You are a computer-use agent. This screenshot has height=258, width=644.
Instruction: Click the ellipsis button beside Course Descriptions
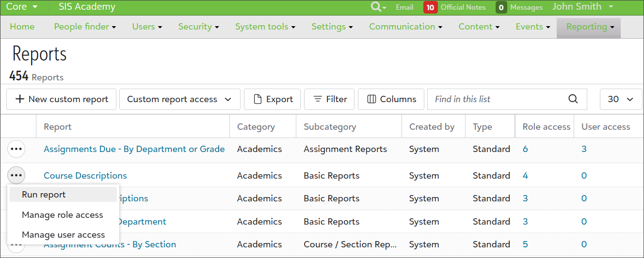coord(16,175)
